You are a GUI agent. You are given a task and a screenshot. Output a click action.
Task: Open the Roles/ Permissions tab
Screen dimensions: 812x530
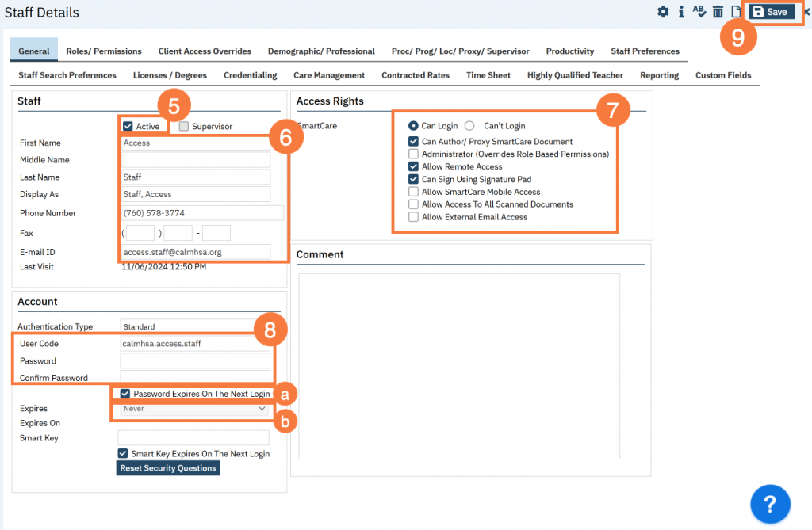(104, 51)
